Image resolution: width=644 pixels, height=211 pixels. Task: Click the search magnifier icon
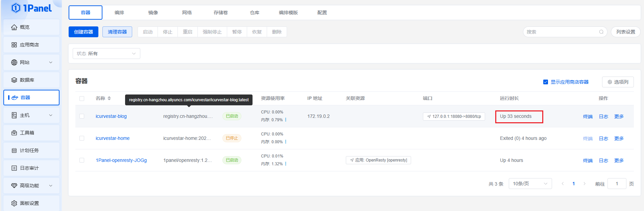click(x=601, y=32)
